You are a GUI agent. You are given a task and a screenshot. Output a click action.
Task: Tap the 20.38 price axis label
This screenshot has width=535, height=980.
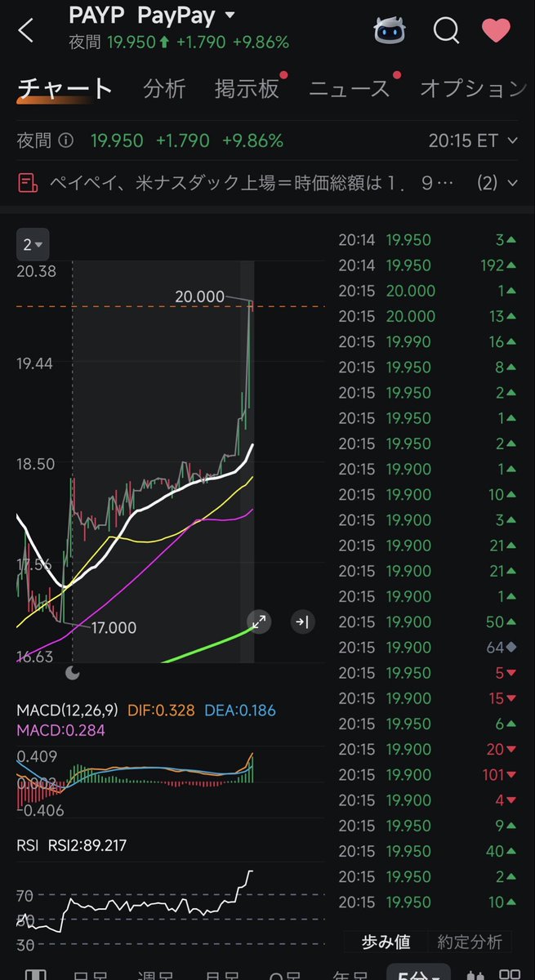click(36, 271)
